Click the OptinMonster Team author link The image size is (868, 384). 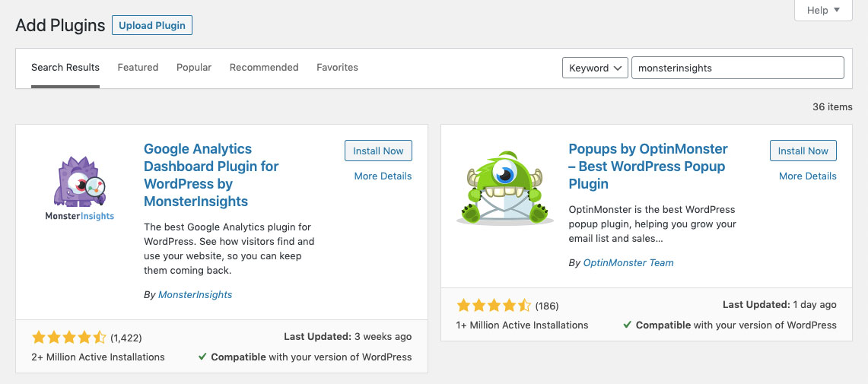pyautogui.click(x=628, y=262)
